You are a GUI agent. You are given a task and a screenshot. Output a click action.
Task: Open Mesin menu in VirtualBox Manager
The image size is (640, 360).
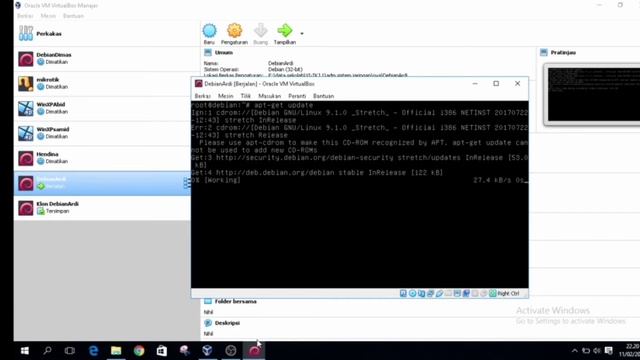coord(48,16)
